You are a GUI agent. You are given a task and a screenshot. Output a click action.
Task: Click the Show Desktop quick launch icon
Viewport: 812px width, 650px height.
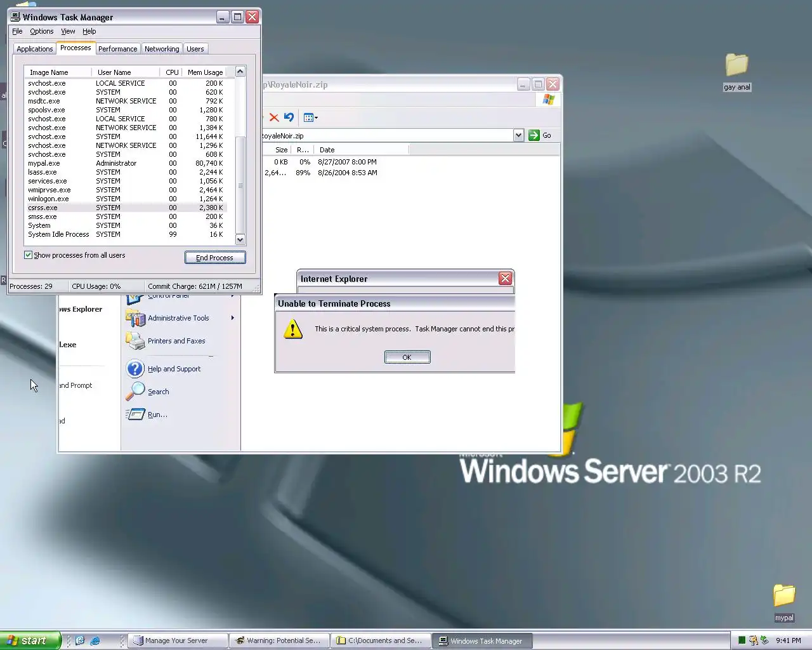[x=81, y=640]
